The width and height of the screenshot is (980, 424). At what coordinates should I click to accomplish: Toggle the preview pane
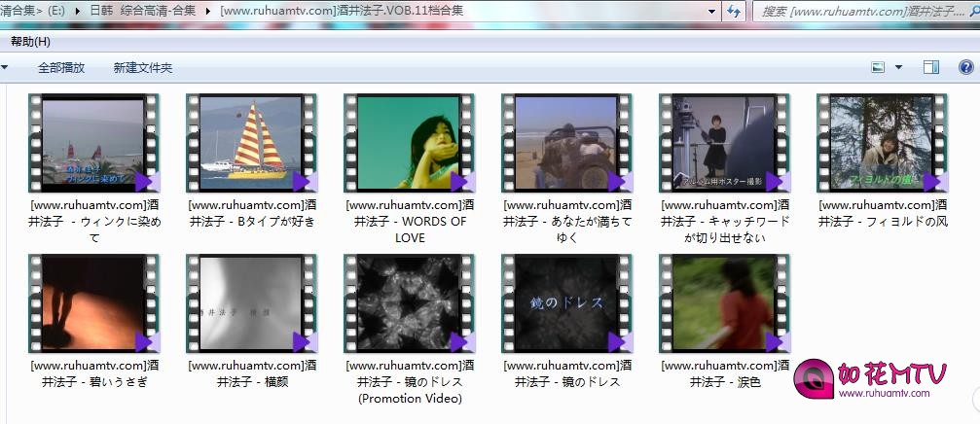click(x=930, y=68)
